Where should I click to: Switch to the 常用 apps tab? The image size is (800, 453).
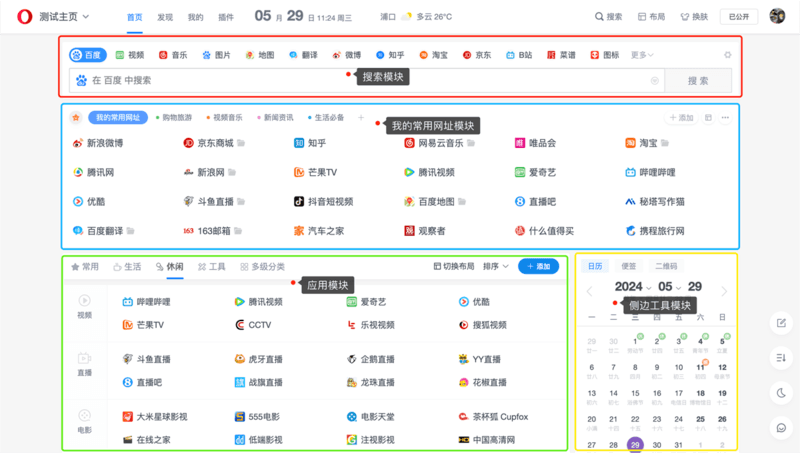[85, 267]
